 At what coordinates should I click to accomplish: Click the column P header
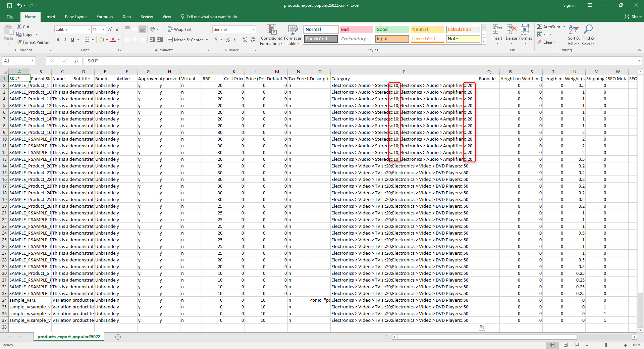click(404, 71)
